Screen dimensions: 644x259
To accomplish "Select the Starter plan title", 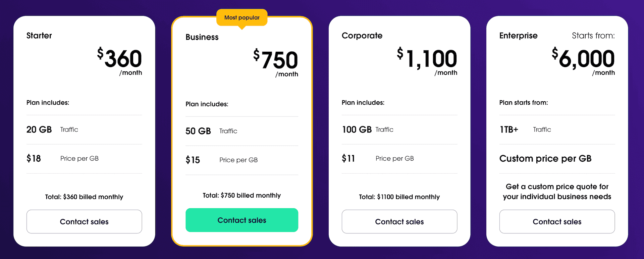I will pyautogui.click(x=39, y=36).
